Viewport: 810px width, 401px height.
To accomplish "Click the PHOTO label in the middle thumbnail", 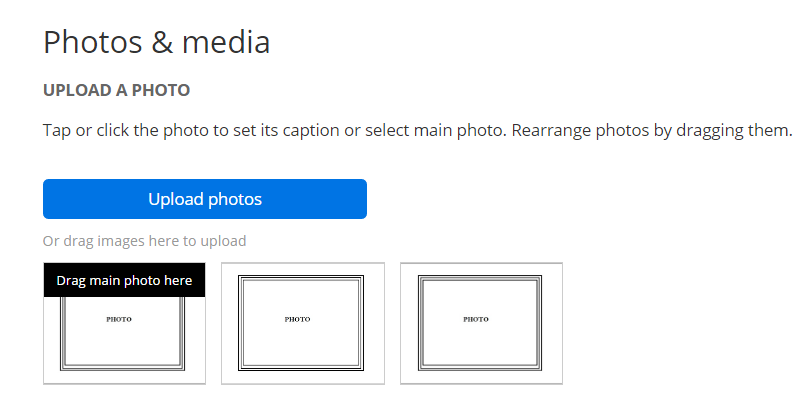I will coord(297,319).
